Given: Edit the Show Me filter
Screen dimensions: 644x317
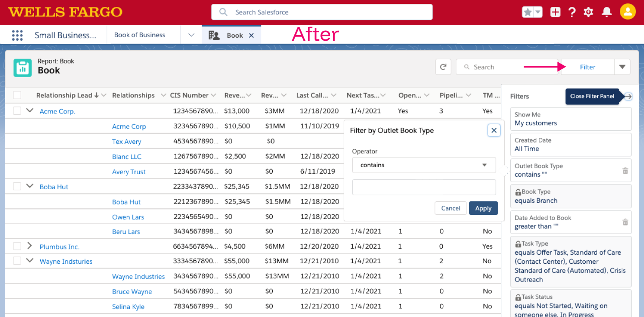Looking at the screenshot, I should point(571,119).
